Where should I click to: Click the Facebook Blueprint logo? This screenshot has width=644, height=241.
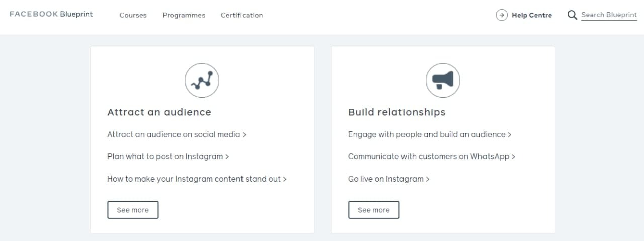[51, 14]
